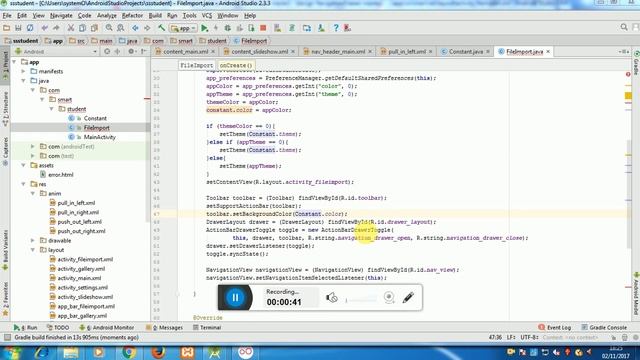Close the pull_in_left.xml tab
The image size is (640, 360).
[x=431, y=51]
